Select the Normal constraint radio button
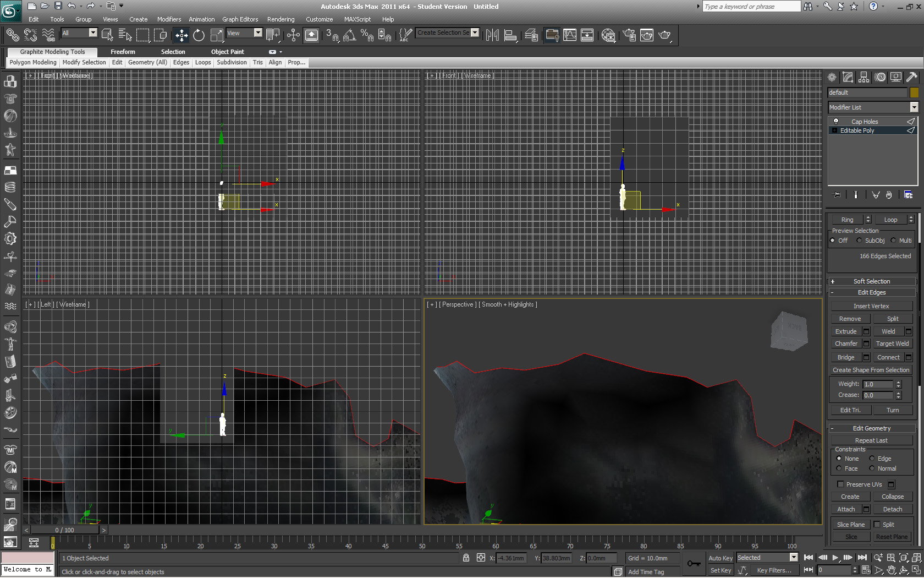Screen dimensions: 924x578 [872, 468]
